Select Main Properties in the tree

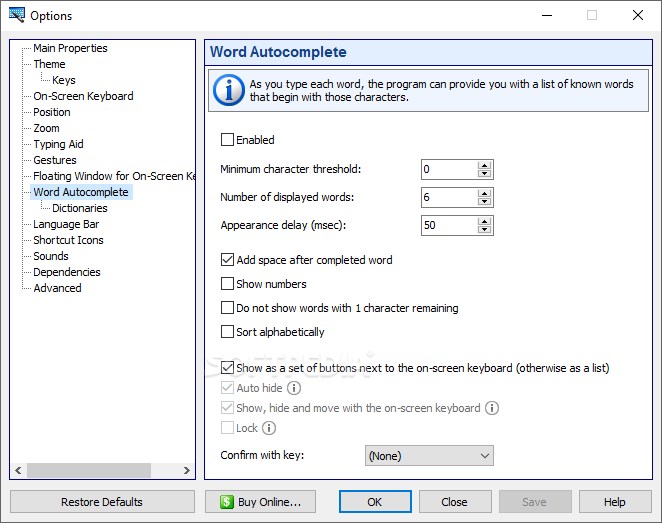pyautogui.click(x=70, y=48)
